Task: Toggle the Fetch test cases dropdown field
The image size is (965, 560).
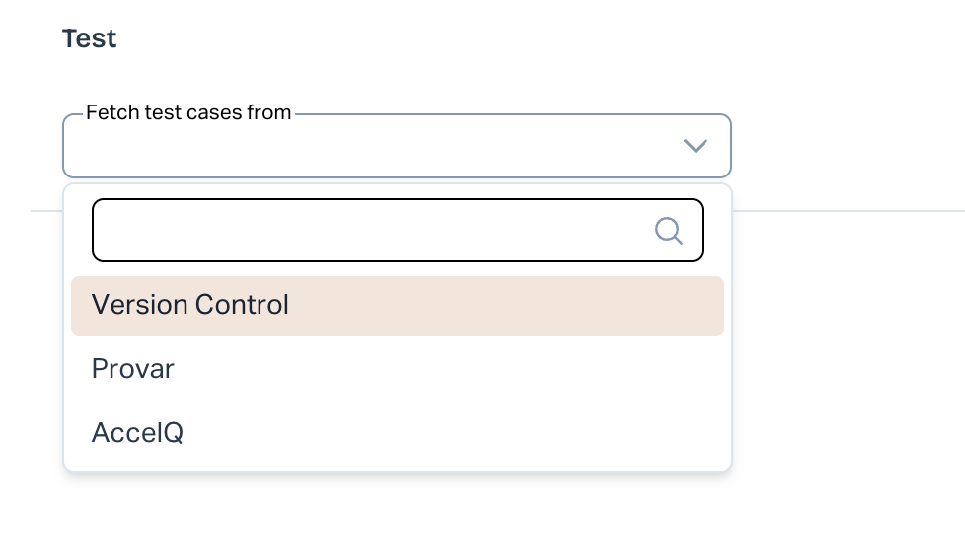Action: tap(375, 146)
